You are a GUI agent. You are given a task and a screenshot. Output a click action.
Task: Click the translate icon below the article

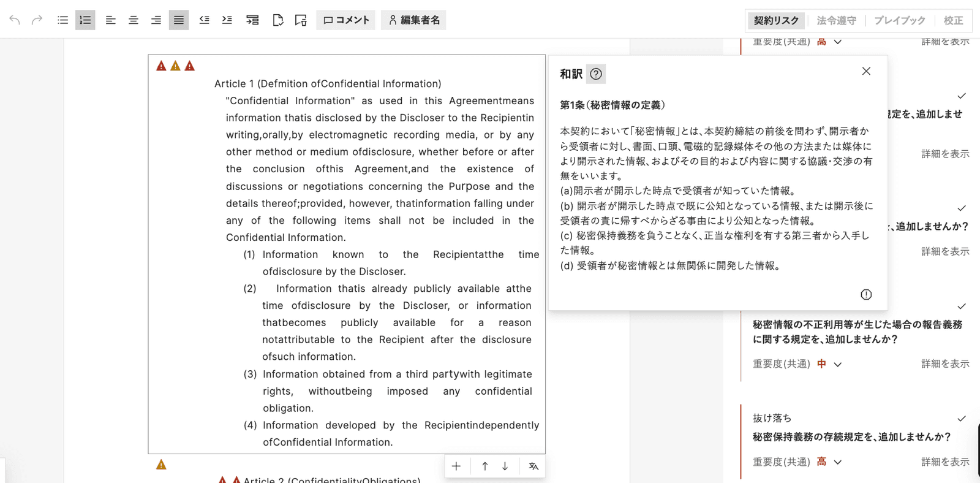533,466
